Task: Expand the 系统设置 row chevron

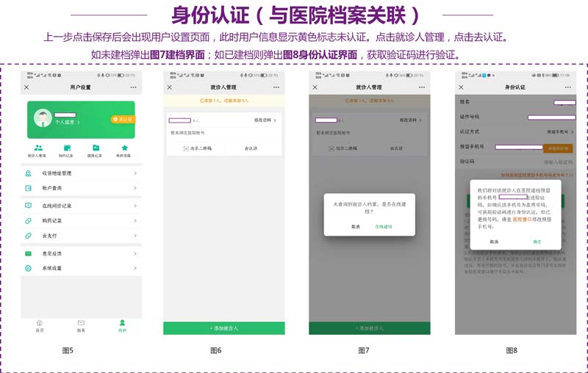Action: click(135, 269)
